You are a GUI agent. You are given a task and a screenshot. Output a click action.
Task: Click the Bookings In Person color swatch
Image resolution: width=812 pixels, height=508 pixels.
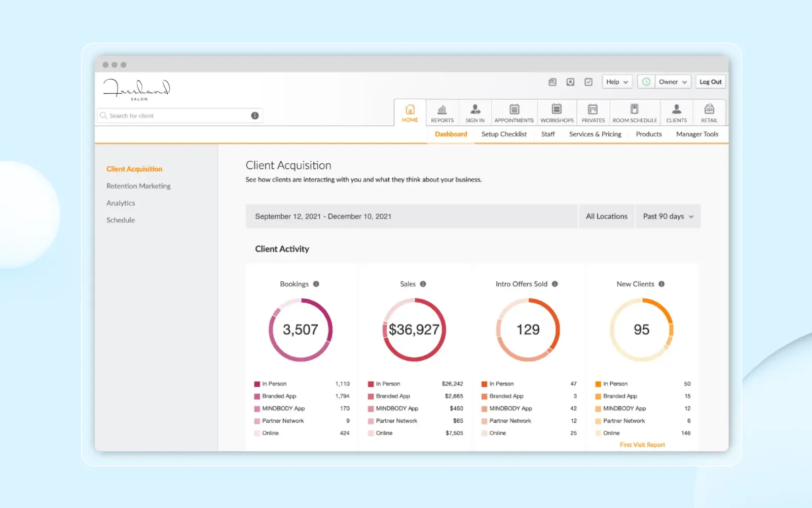257,384
